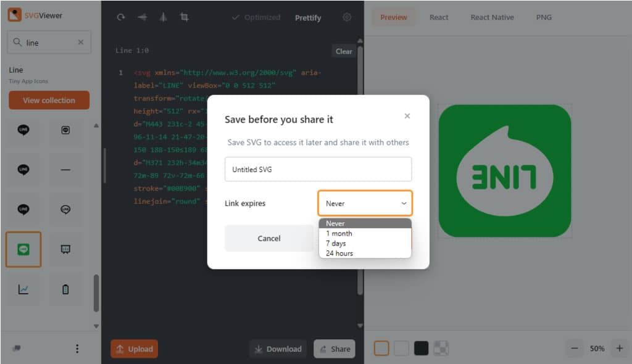632x364 pixels.
Task: Click the flip vertical icon
Action: coord(163,17)
